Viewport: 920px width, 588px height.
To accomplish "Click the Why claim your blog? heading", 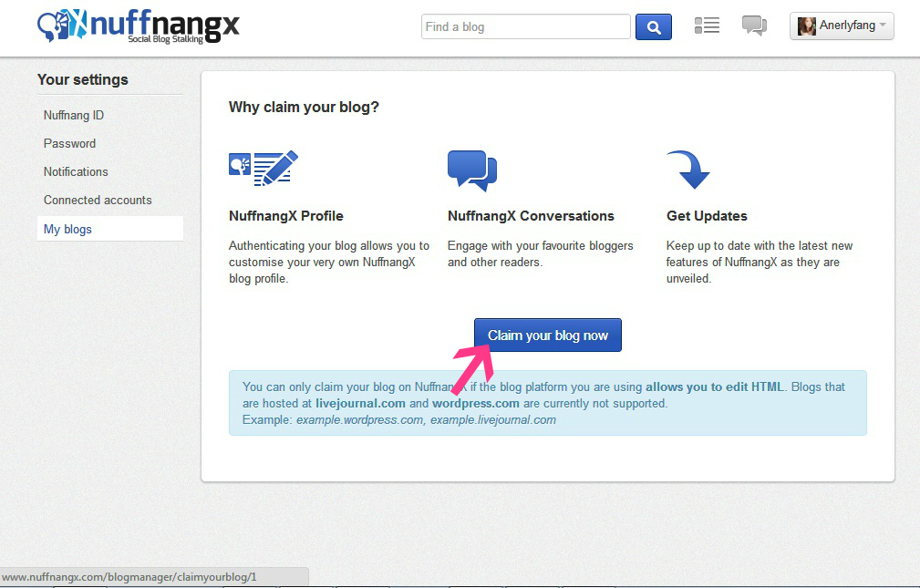I will coord(304,107).
